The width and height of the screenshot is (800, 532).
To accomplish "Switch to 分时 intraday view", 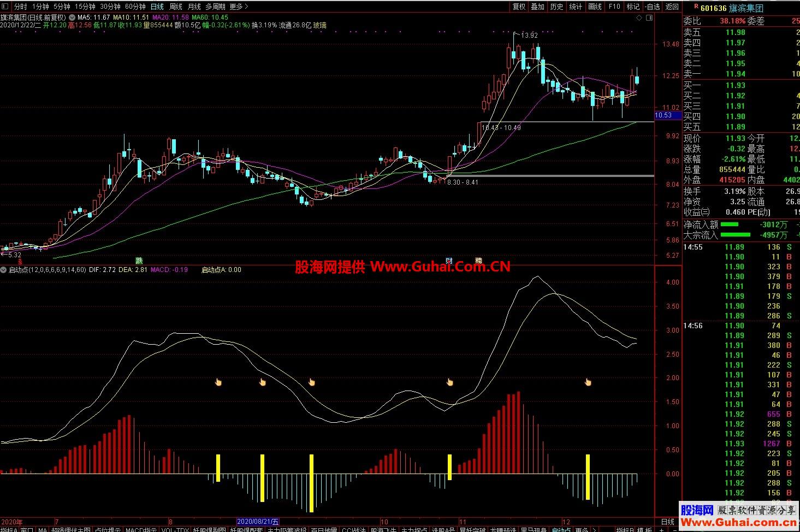I will tap(20, 7).
